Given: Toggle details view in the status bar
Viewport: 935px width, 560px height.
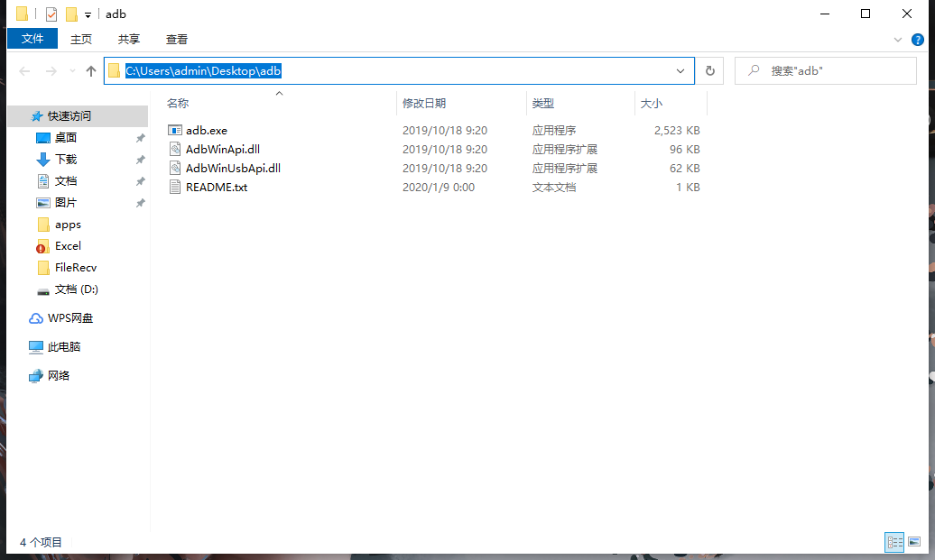Looking at the screenshot, I should [x=894, y=542].
